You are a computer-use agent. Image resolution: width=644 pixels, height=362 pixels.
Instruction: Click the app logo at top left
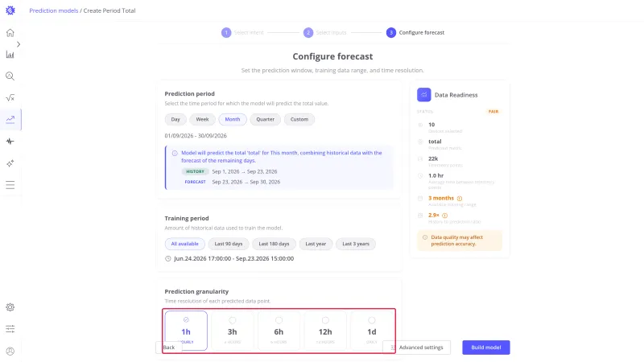[10, 10]
